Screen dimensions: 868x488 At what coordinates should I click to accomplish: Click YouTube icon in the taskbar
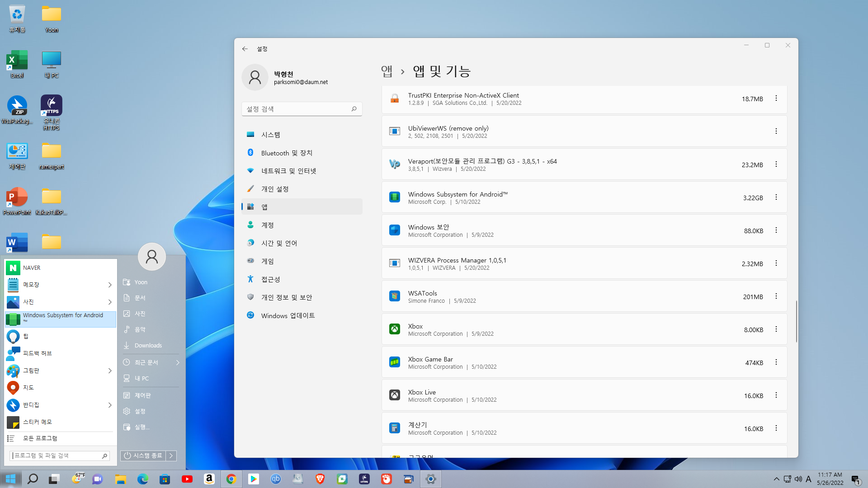[187, 479]
